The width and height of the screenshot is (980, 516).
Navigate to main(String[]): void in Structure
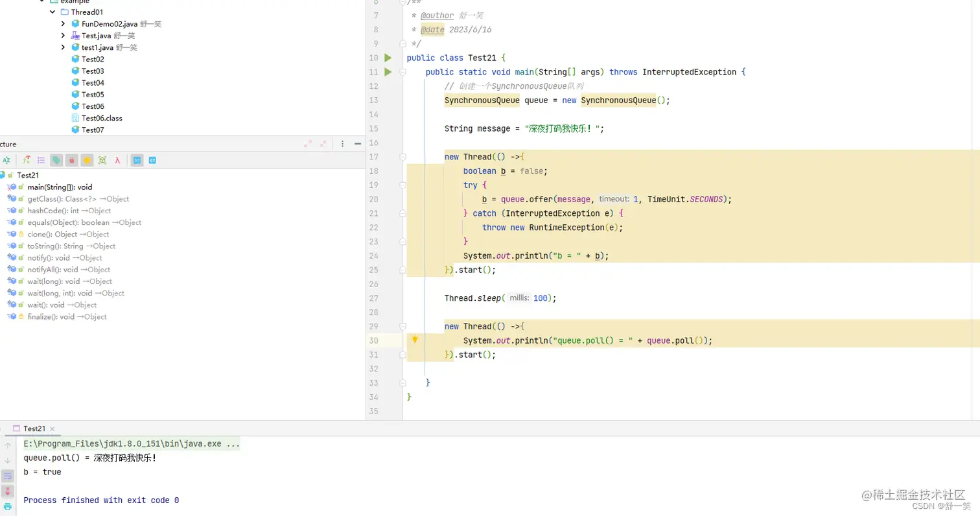pos(60,187)
